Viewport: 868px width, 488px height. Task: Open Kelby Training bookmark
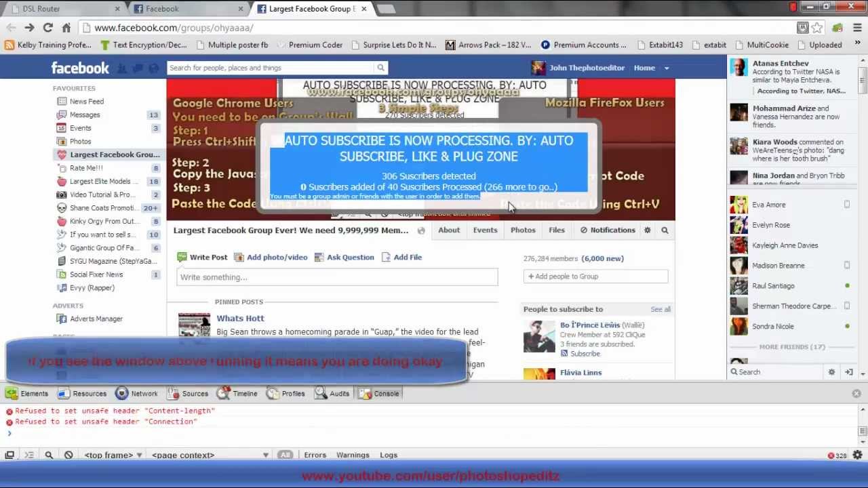coord(48,45)
